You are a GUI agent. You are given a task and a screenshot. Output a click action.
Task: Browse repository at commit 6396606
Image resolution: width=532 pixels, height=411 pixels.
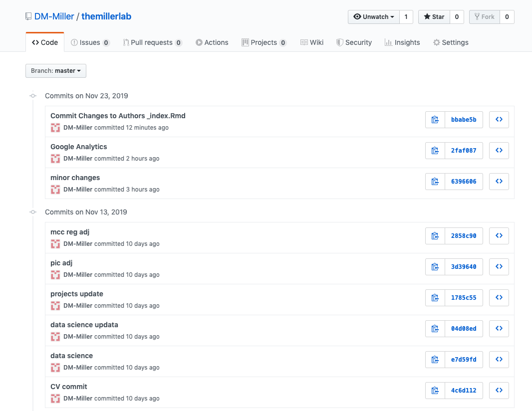499,182
